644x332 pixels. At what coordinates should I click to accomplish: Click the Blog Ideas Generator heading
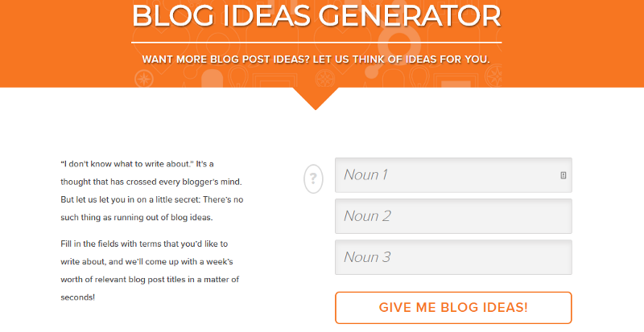click(316, 16)
